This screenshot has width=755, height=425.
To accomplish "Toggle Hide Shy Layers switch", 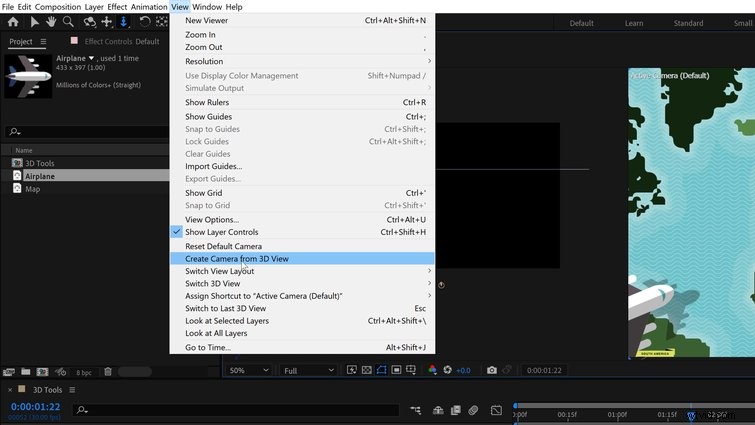I will 438,410.
